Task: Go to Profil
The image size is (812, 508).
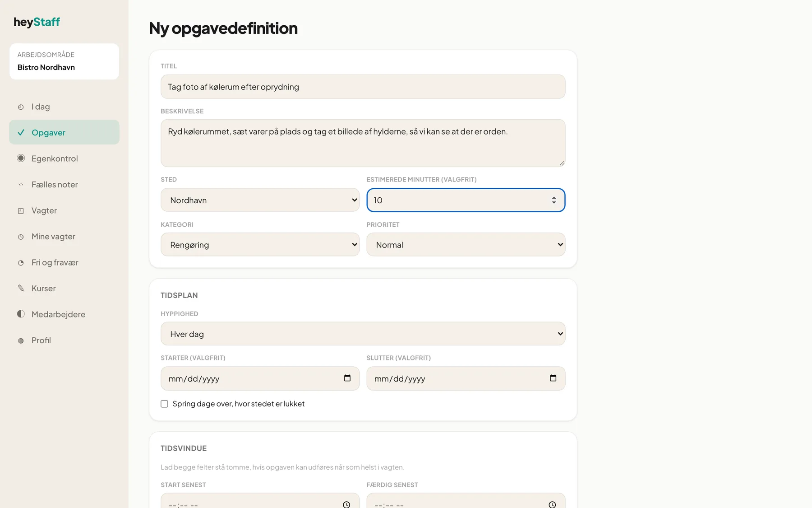Action: coord(64,340)
